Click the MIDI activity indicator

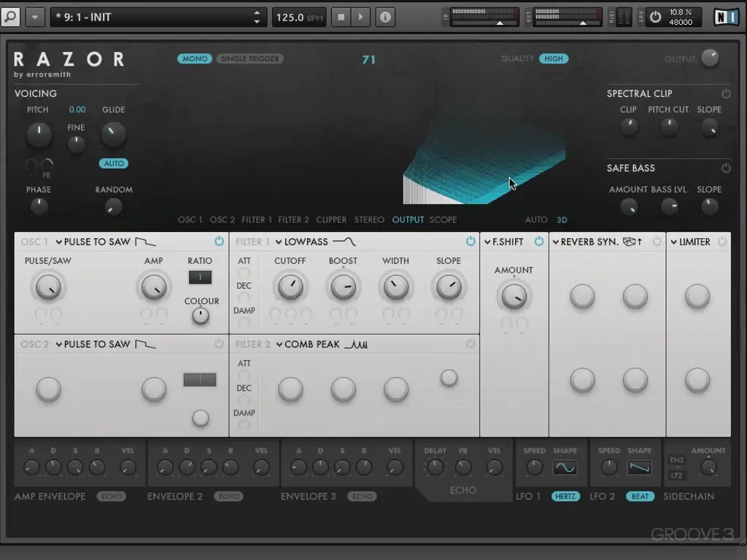[x=624, y=17]
